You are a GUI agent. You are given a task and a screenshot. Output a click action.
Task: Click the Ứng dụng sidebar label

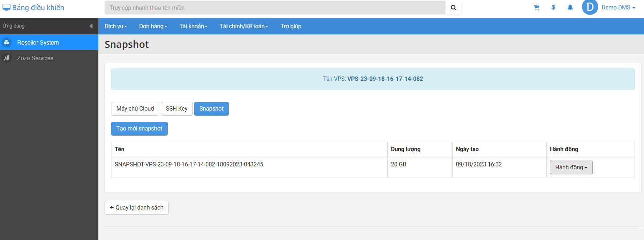point(13,26)
